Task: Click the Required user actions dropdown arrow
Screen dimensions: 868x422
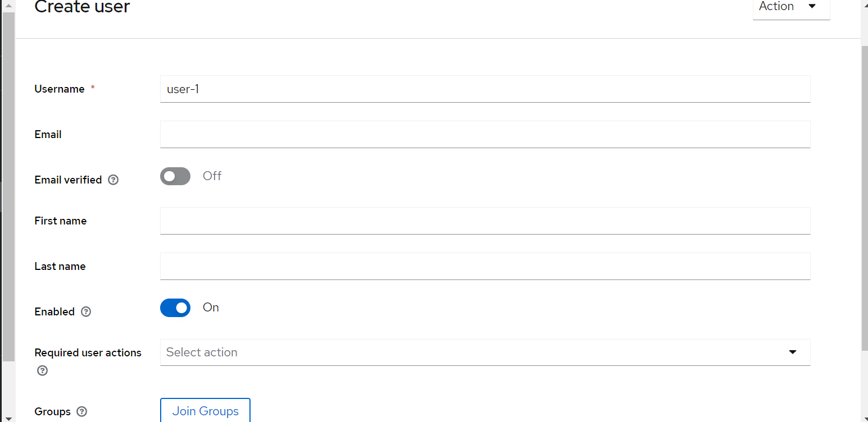Action: point(793,352)
